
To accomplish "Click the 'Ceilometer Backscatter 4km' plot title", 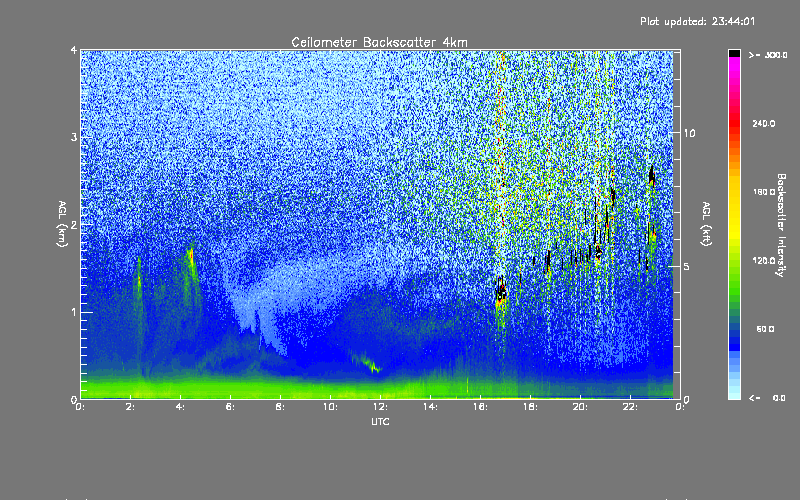I will click(379, 42).
